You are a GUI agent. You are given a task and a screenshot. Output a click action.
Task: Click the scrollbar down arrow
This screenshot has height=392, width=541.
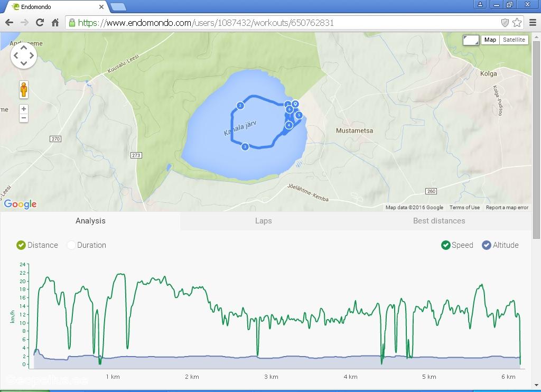(536, 385)
